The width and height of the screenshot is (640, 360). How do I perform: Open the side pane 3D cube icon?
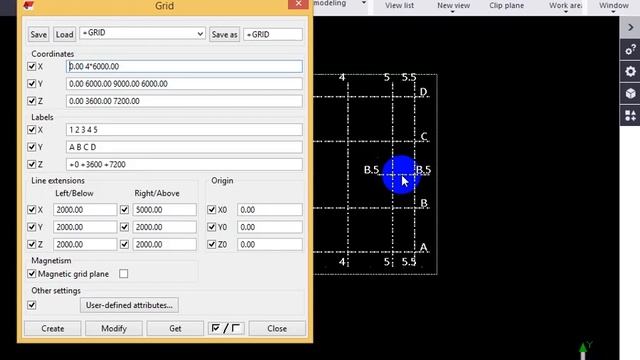(630, 93)
